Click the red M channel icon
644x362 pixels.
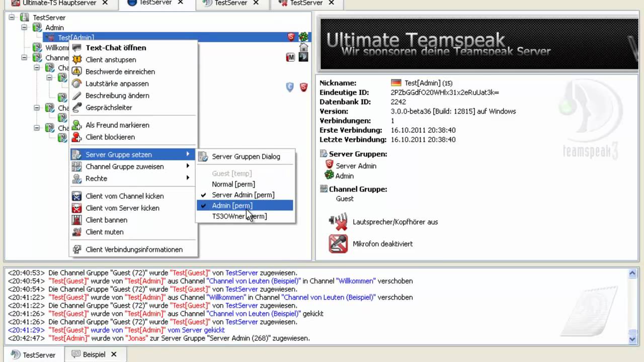[290, 57]
